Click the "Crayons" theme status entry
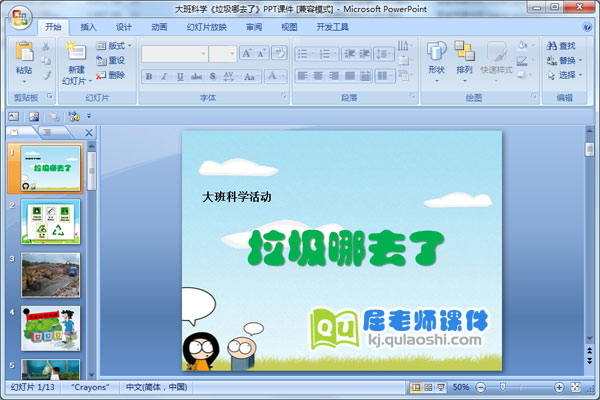 point(90,387)
